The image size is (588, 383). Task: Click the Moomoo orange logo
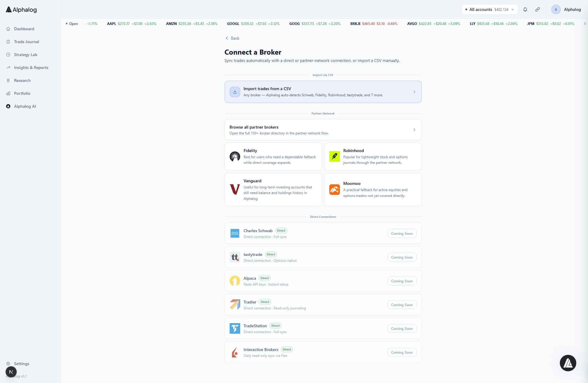[x=335, y=190]
